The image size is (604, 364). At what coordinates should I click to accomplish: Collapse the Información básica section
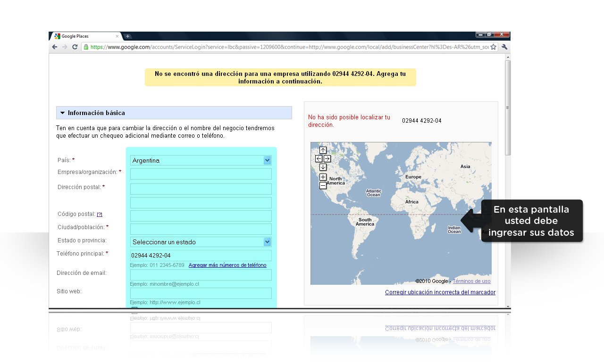pyautogui.click(x=62, y=113)
